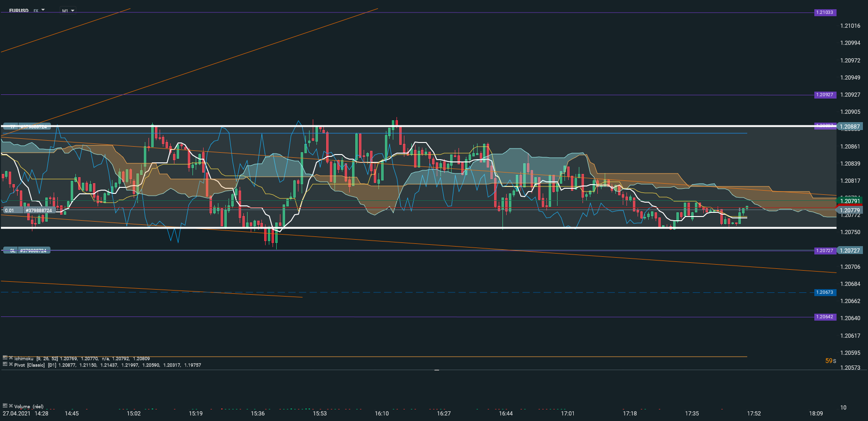Click the 1.20673 dashed level tag
868x421 pixels.
tap(825, 292)
